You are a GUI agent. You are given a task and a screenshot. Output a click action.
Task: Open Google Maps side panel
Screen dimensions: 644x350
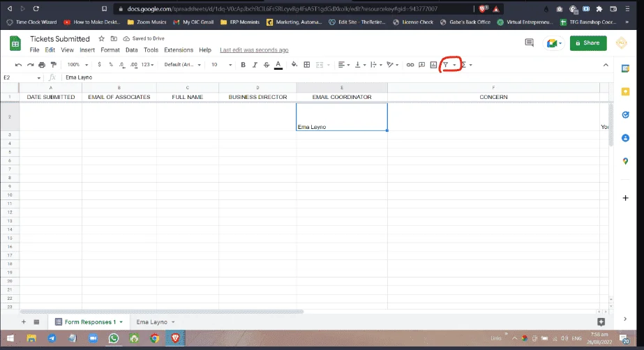(625, 161)
